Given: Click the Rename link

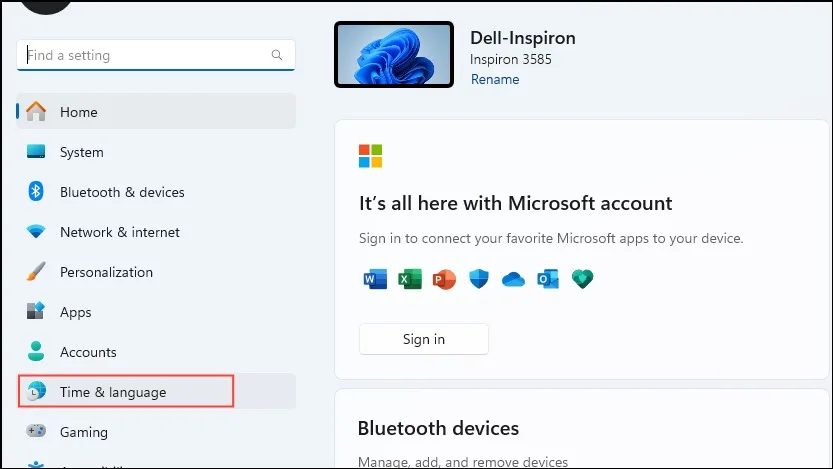Looking at the screenshot, I should [x=495, y=79].
